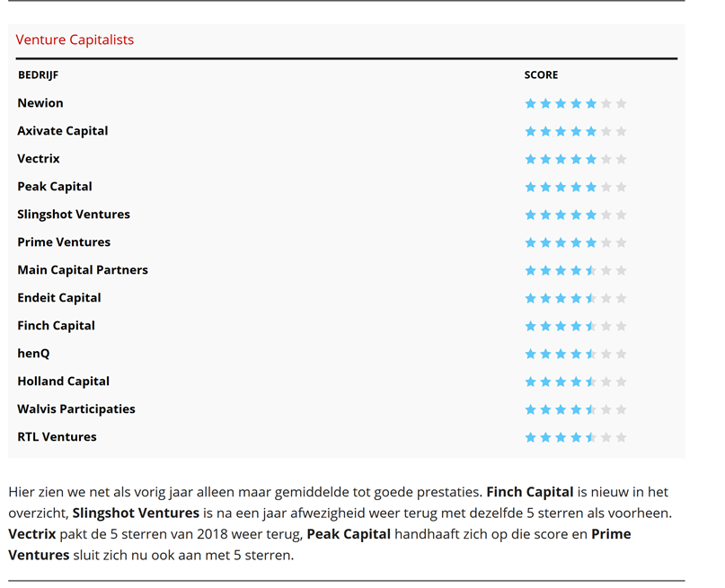Click the BEDRIJF column header

38,75
